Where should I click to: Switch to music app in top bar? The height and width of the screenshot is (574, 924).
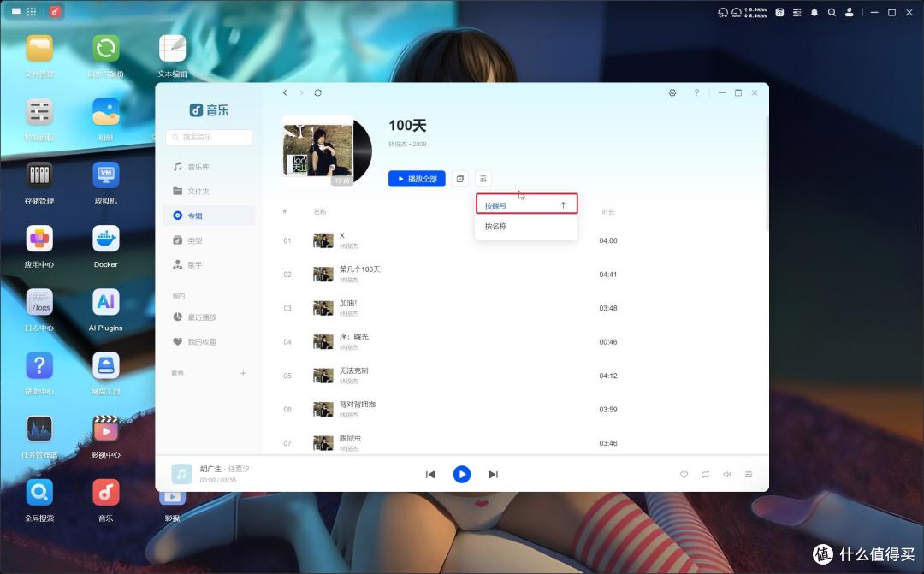click(55, 12)
